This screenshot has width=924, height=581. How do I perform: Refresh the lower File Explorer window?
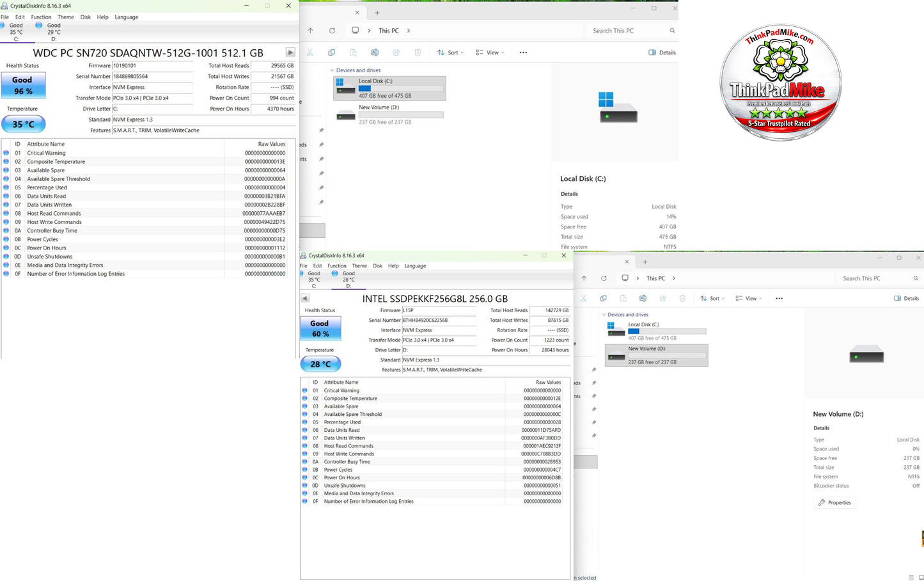pos(604,278)
